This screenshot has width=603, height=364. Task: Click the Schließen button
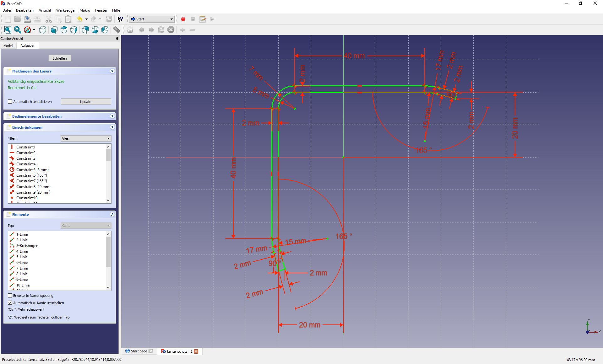[x=60, y=58]
